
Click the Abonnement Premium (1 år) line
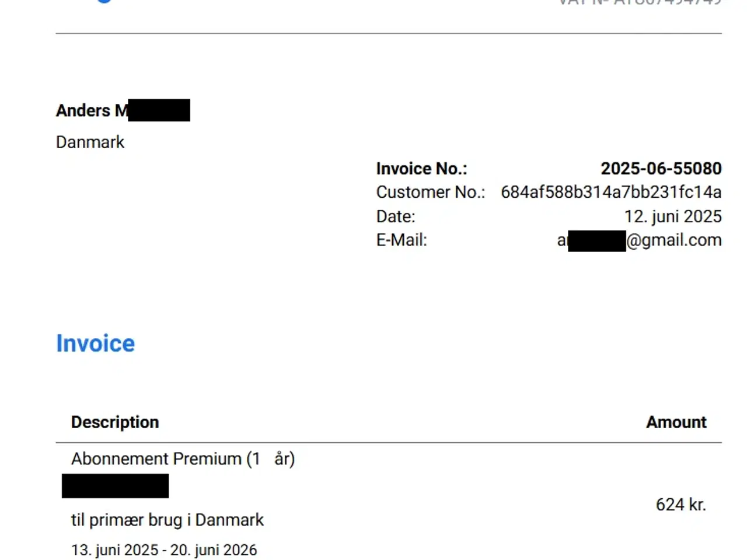click(x=183, y=459)
